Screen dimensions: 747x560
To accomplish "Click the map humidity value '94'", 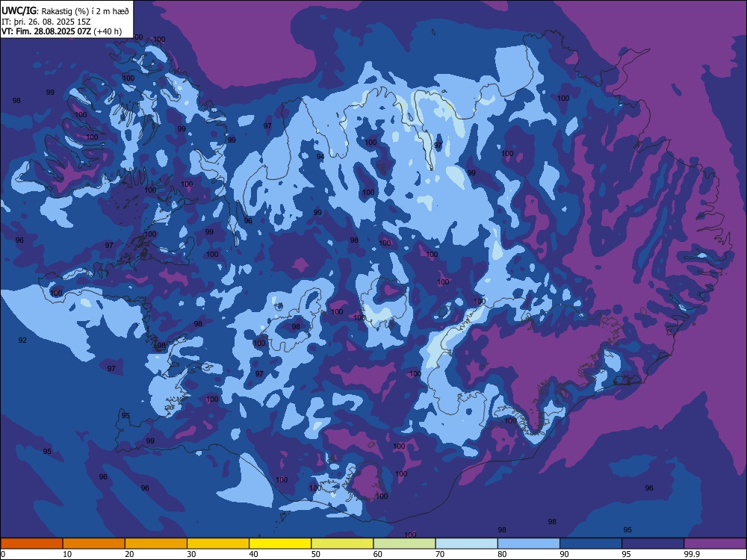I will coord(320,157).
